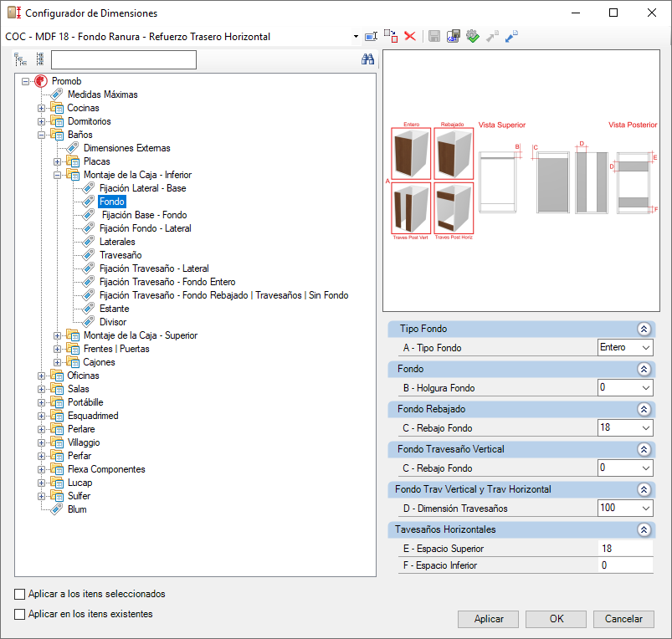This screenshot has height=639, width=672.
Task: Open the A - Tipo Fondo dropdown
Action: pos(646,347)
